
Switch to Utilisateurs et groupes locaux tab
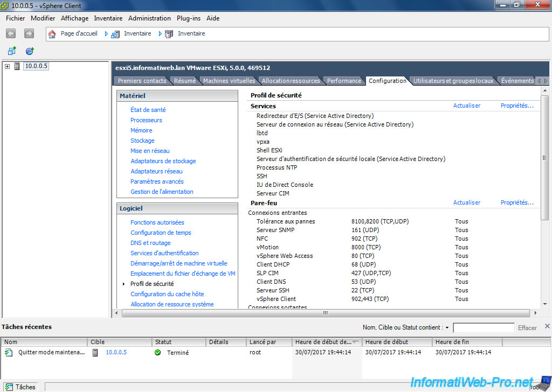click(453, 81)
